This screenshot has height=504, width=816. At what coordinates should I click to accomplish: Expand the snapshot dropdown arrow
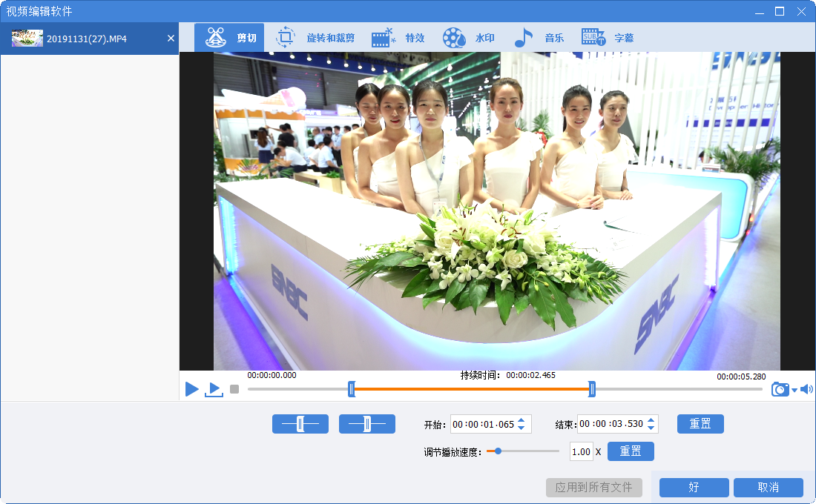(794, 390)
